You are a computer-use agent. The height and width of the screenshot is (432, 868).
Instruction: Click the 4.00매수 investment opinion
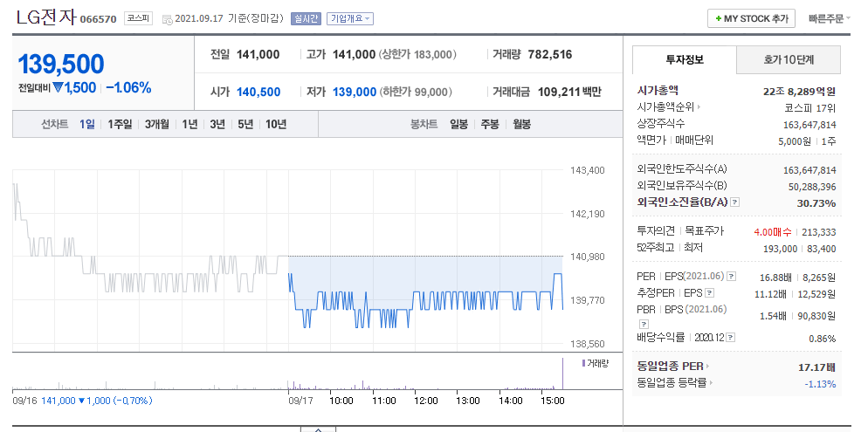(773, 232)
